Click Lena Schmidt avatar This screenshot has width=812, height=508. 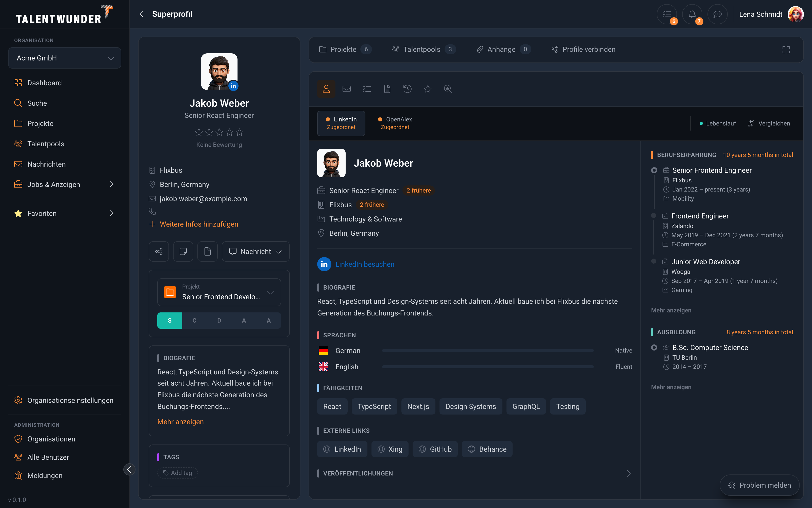tap(796, 14)
